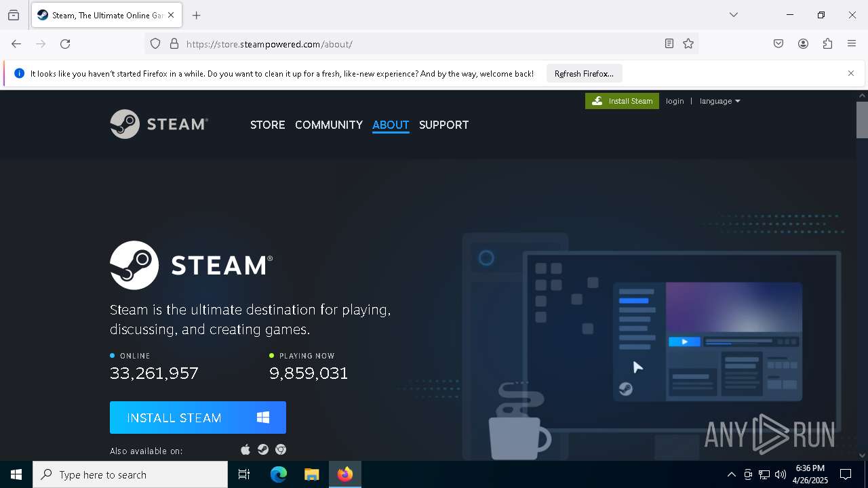Show site security padlock info
868x488 pixels.
point(174,44)
